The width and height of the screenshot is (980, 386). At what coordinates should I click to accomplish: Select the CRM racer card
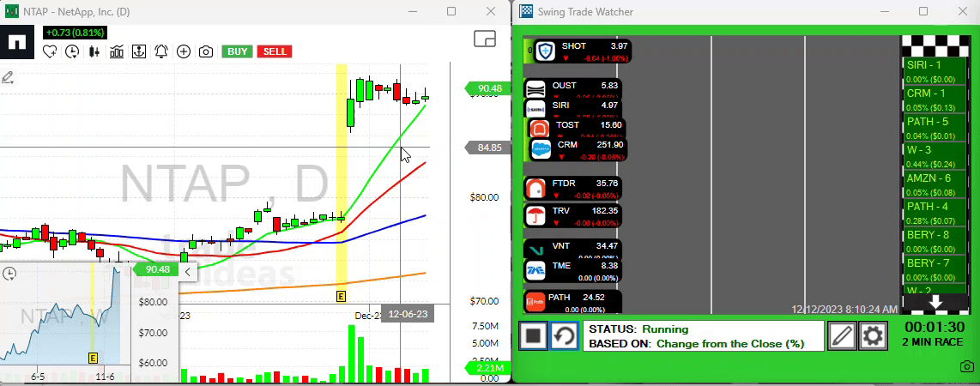[578, 149]
